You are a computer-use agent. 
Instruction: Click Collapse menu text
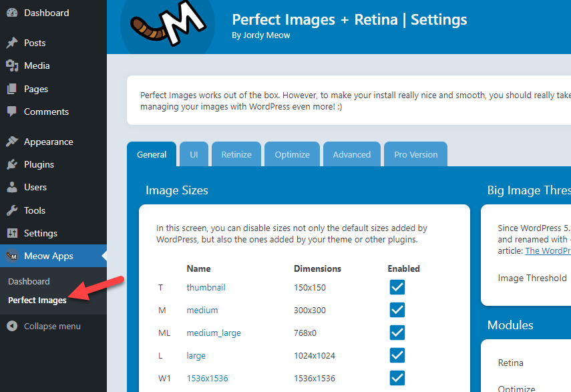52,326
